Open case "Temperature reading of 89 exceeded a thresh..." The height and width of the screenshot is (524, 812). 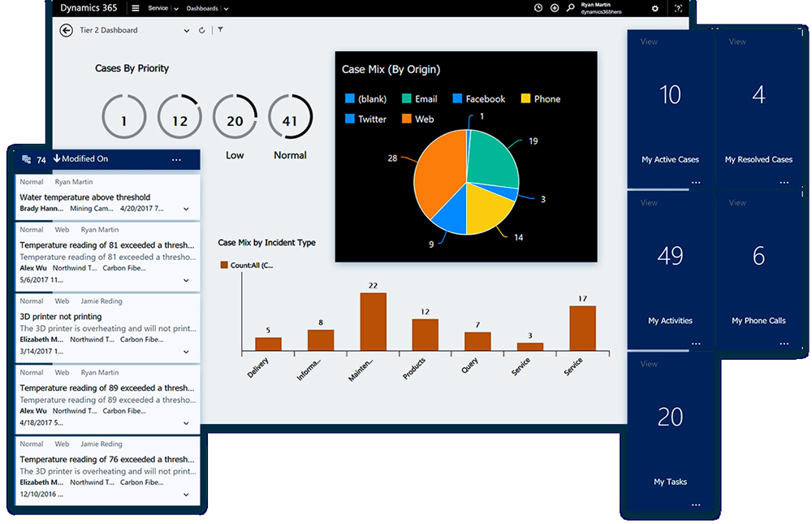pyautogui.click(x=107, y=388)
